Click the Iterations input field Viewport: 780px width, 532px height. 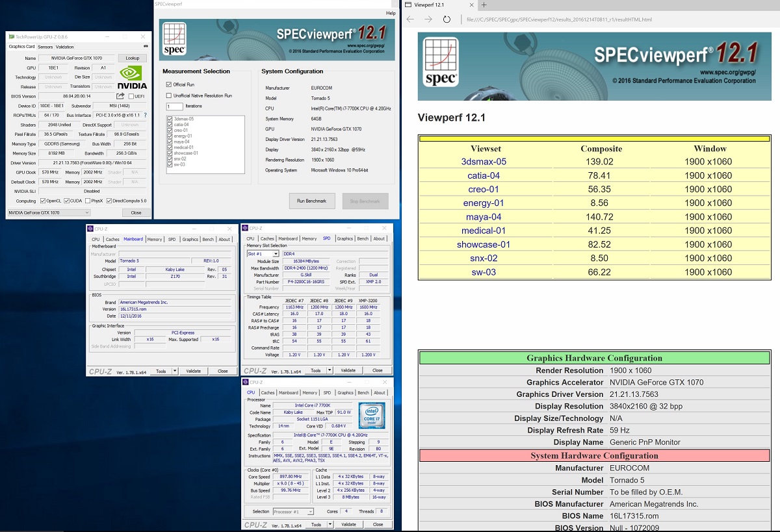click(x=174, y=106)
